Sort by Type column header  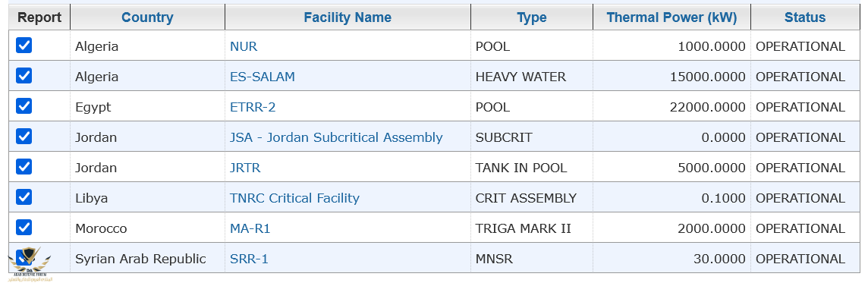(532, 17)
